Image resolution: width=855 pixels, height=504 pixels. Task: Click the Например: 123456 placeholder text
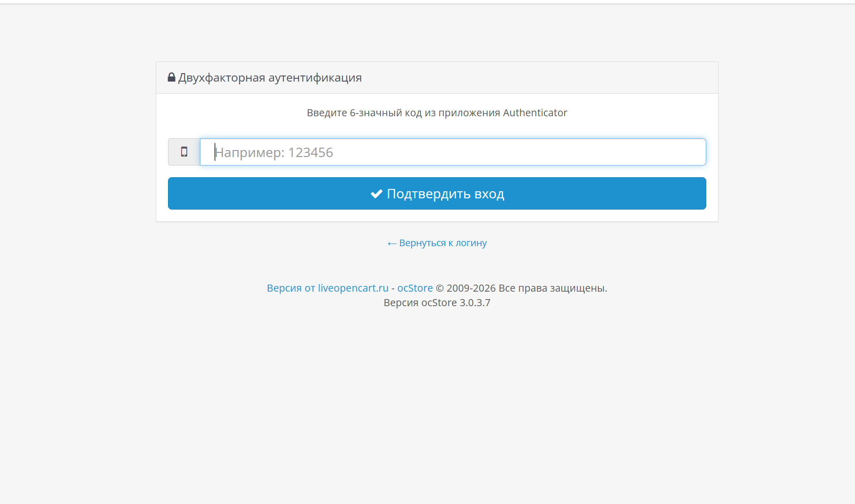click(274, 152)
